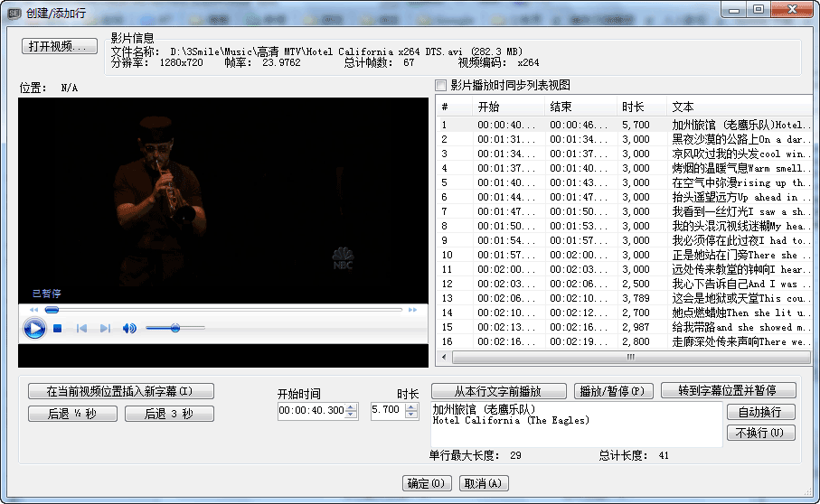Decrease the 时长 value with down arrow
This screenshot has width=820, height=504.
point(411,415)
